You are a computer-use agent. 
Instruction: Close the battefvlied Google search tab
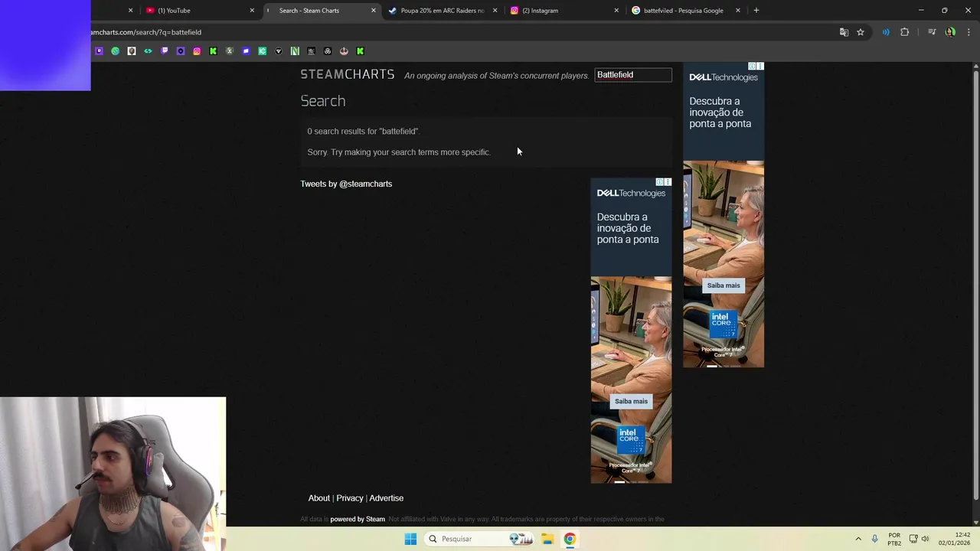coord(738,11)
